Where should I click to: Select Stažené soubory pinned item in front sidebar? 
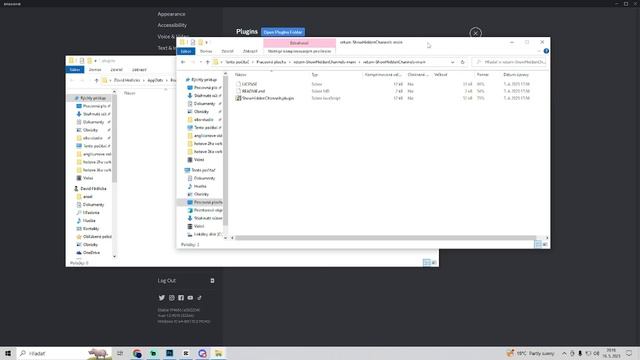tap(205, 96)
